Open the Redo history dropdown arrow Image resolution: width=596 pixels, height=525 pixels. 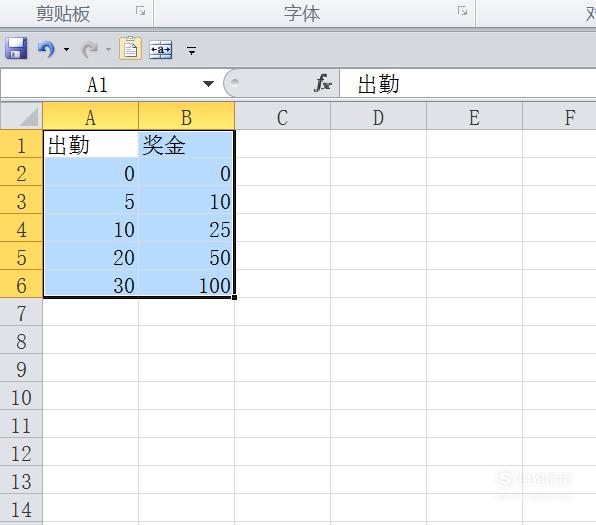(x=108, y=49)
